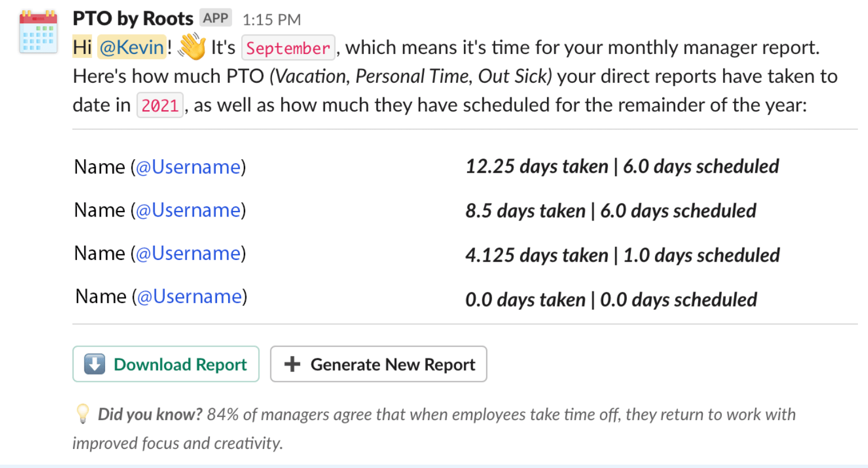Select the September code snippet
The image size is (868, 468).
[x=288, y=48]
